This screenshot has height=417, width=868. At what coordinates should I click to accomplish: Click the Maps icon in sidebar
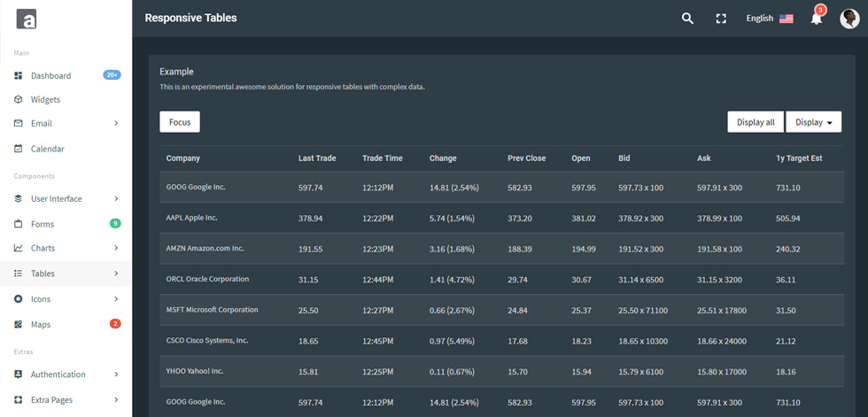click(x=19, y=324)
